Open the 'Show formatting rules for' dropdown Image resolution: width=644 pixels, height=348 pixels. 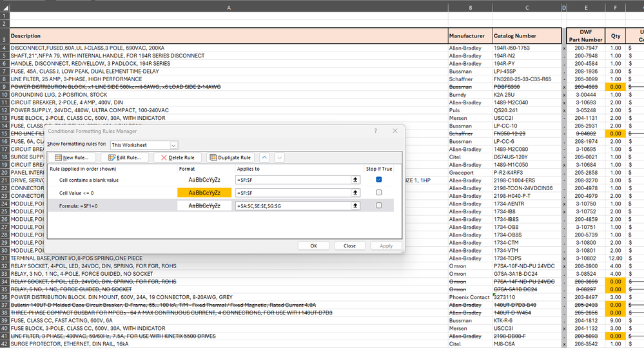click(173, 145)
